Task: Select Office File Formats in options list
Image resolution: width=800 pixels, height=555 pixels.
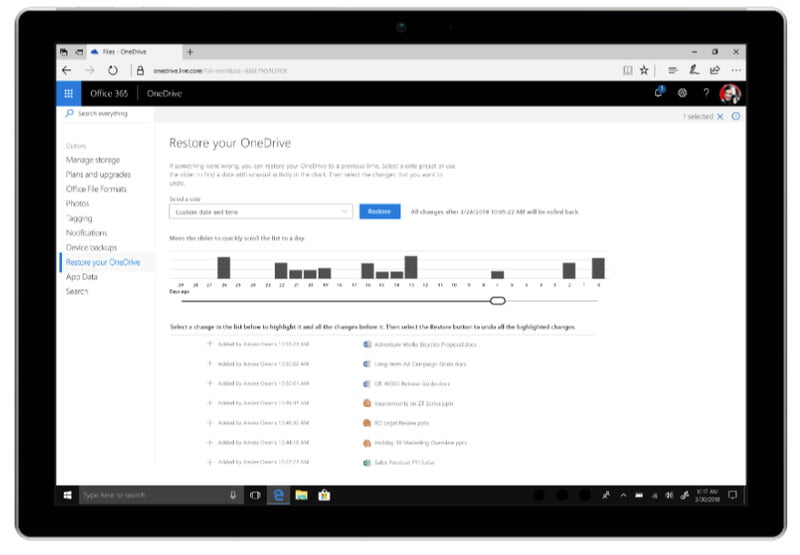Action: coord(96,189)
